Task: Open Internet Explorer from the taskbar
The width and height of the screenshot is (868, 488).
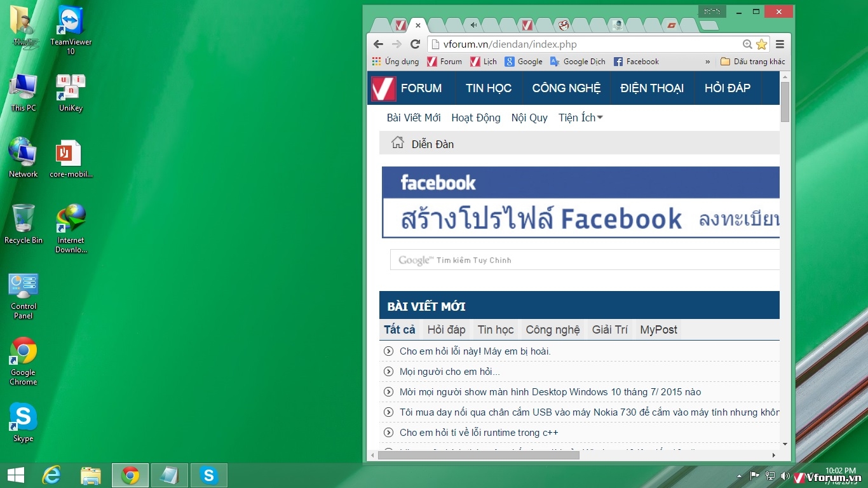Action: point(51,475)
